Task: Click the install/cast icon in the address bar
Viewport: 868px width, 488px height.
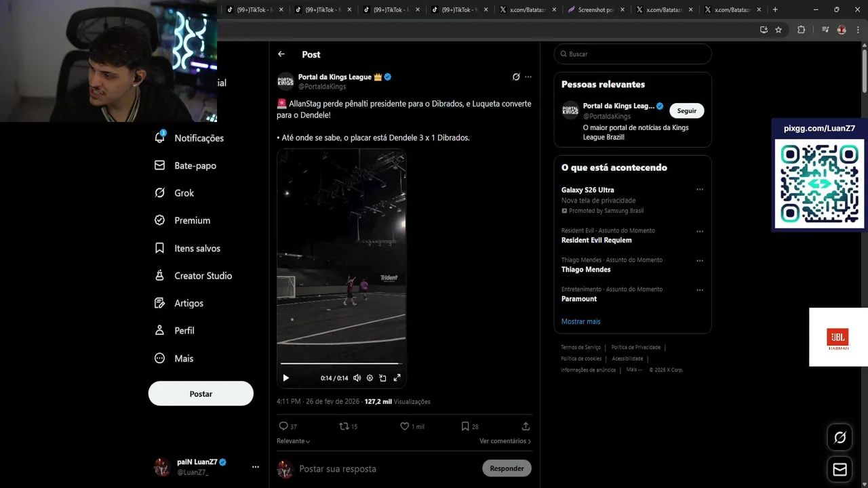Action: click(764, 30)
